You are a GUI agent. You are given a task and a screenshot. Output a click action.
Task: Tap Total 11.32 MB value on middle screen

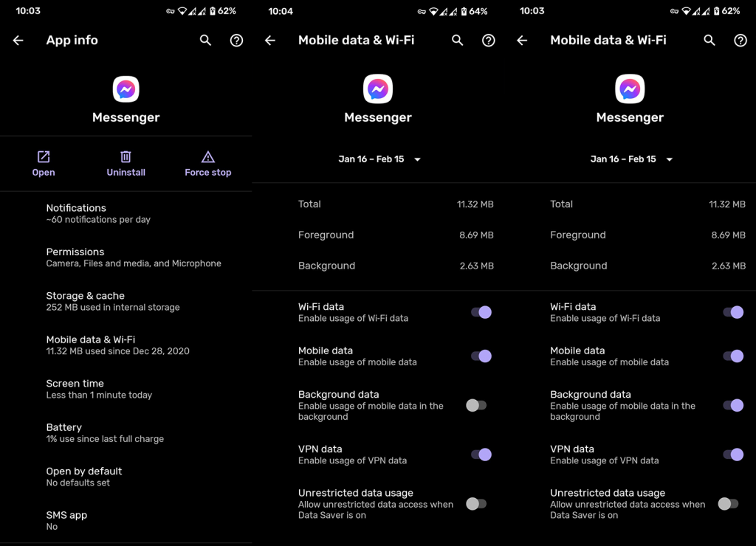click(475, 204)
